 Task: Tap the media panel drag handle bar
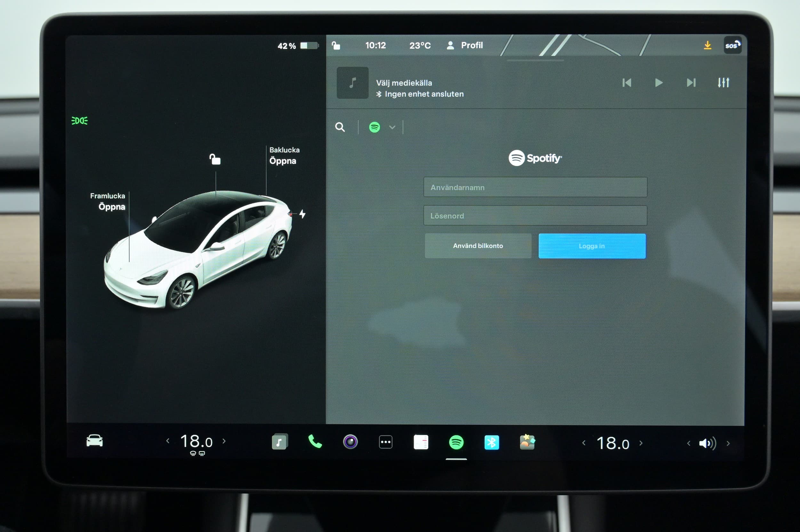click(535, 60)
